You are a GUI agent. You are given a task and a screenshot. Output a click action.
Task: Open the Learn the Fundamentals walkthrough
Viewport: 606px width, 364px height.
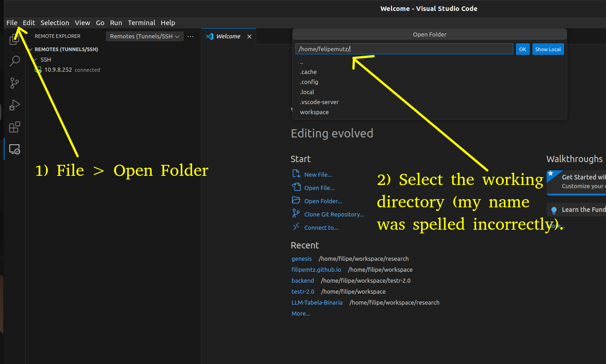[576, 210]
